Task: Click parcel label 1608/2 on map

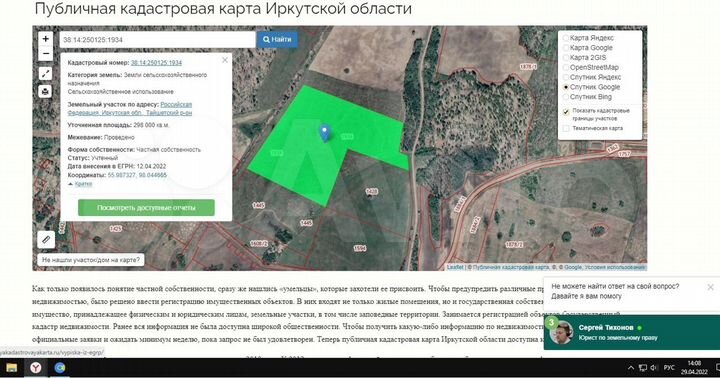Action: (x=259, y=243)
